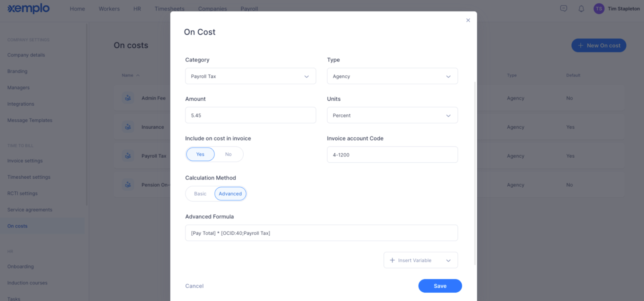Click the Payroll Tax row icon

[x=128, y=156]
